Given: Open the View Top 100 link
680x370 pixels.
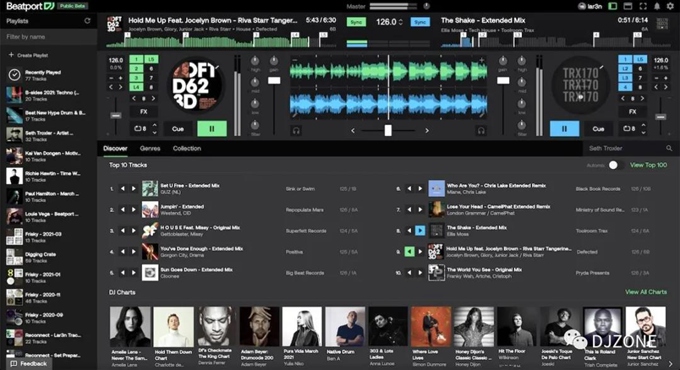Looking at the screenshot, I should point(648,165).
